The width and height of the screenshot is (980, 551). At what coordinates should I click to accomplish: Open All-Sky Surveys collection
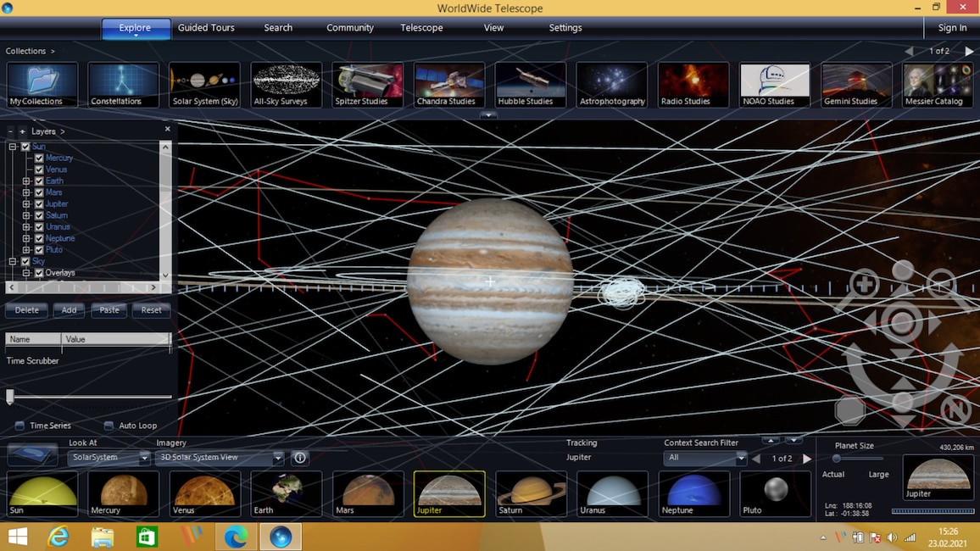point(287,84)
